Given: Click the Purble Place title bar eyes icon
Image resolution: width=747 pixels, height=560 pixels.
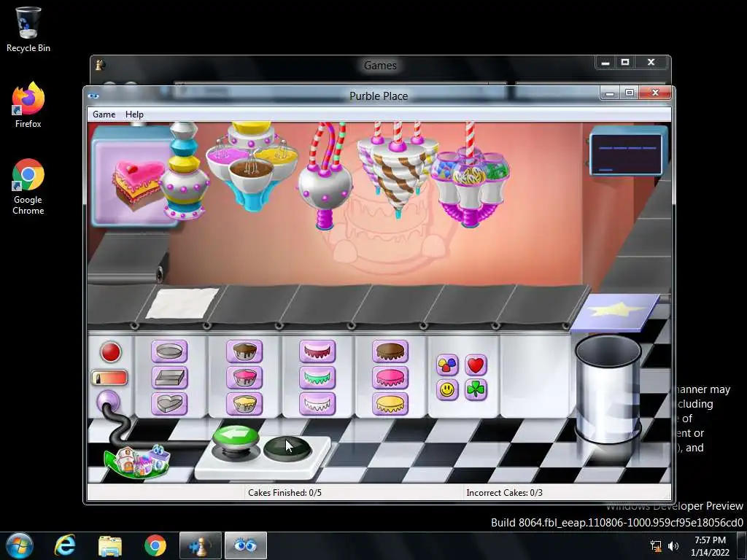Looking at the screenshot, I should [93, 96].
